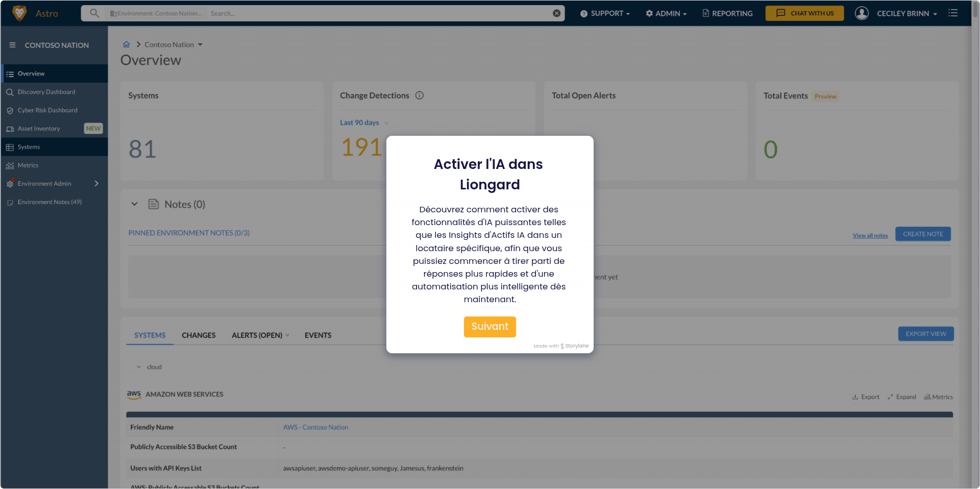980x489 pixels.
Task: Switch to the Events tab
Action: click(x=317, y=335)
